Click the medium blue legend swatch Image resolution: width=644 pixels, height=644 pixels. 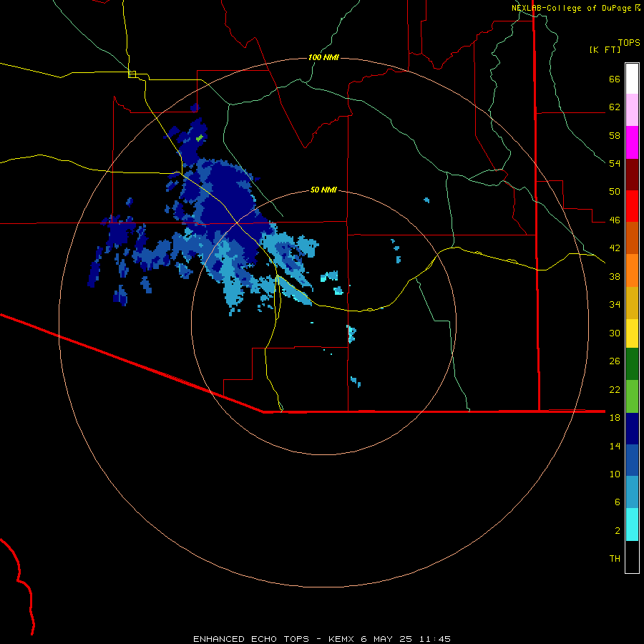point(632,460)
